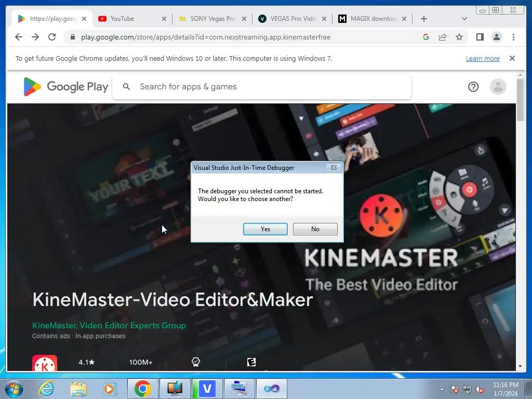532x399 pixels.
Task: Click the site lock icon in the address bar
Action: click(73, 37)
